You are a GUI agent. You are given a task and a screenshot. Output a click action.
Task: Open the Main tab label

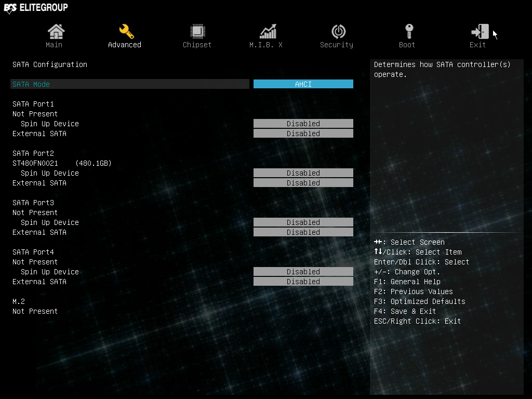click(x=54, y=45)
